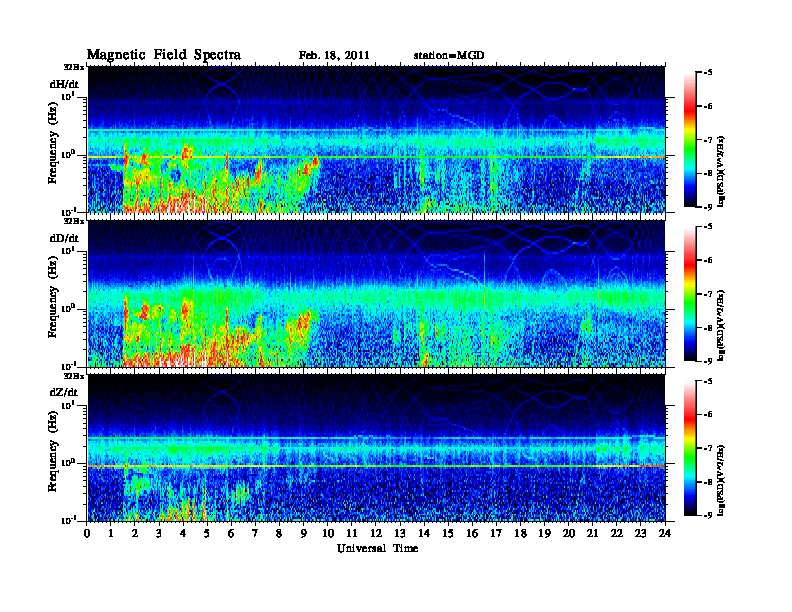Screen dimensions: 792x612
Task: Select the date text 'Feb. 18, 2011'
Action: click(334, 55)
